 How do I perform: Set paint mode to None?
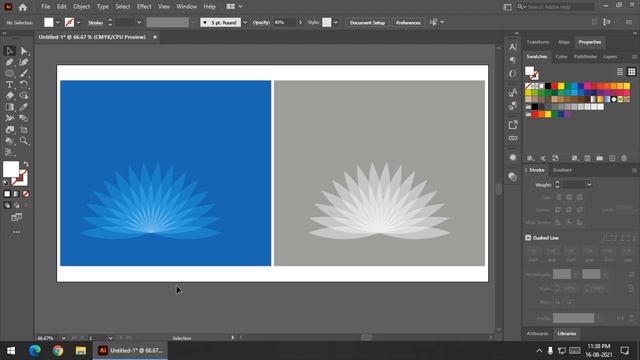click(26, 194)
